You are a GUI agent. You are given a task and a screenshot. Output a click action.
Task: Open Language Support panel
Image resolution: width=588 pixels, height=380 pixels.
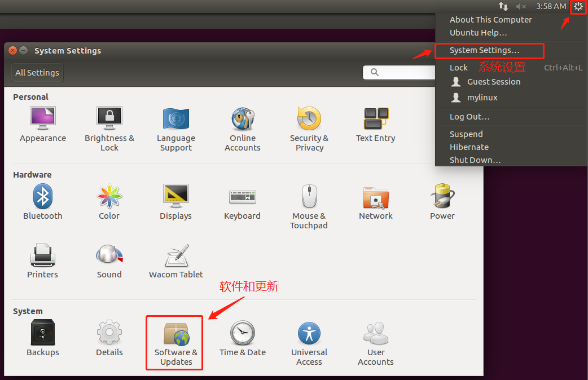click(176, 129)
